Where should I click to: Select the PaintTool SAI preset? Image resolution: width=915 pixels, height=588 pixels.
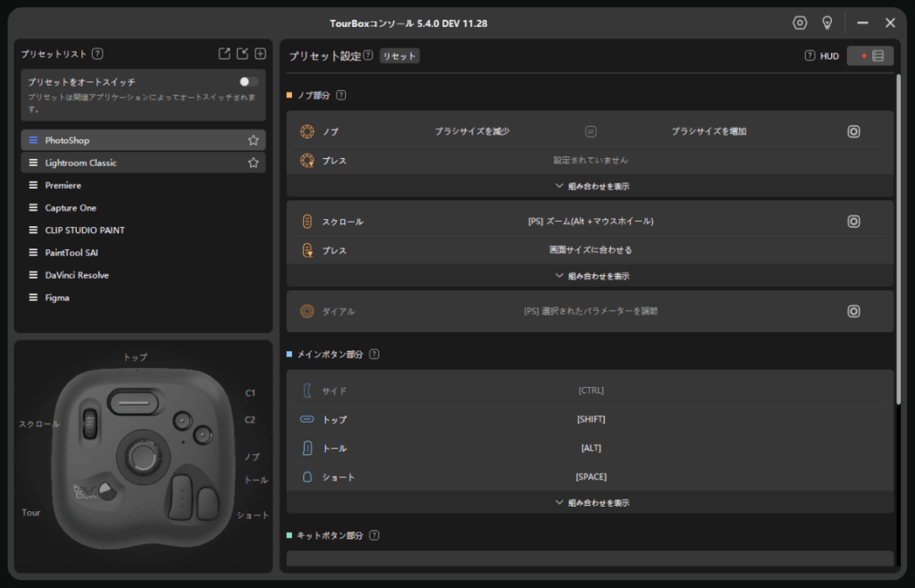[144, 253]
